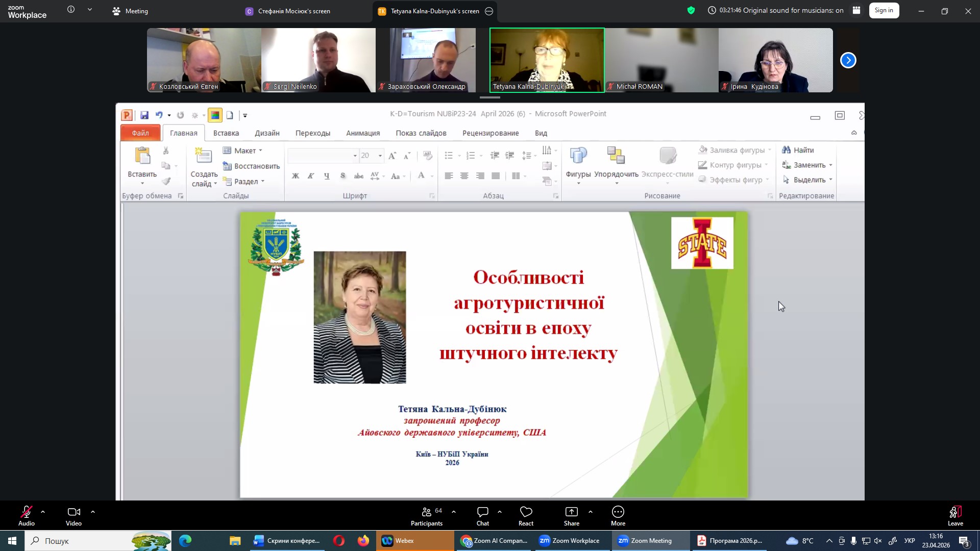The height and width of the screenshot is (551, 980).
Task: Show next participants with arrow button
Action: coord(848,60)
